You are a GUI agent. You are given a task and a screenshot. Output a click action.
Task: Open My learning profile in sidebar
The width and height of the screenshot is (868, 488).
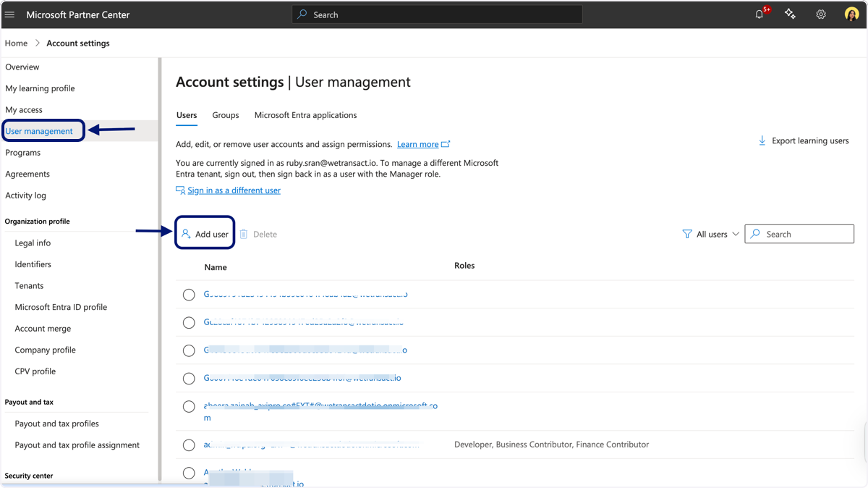pos(40,88)
